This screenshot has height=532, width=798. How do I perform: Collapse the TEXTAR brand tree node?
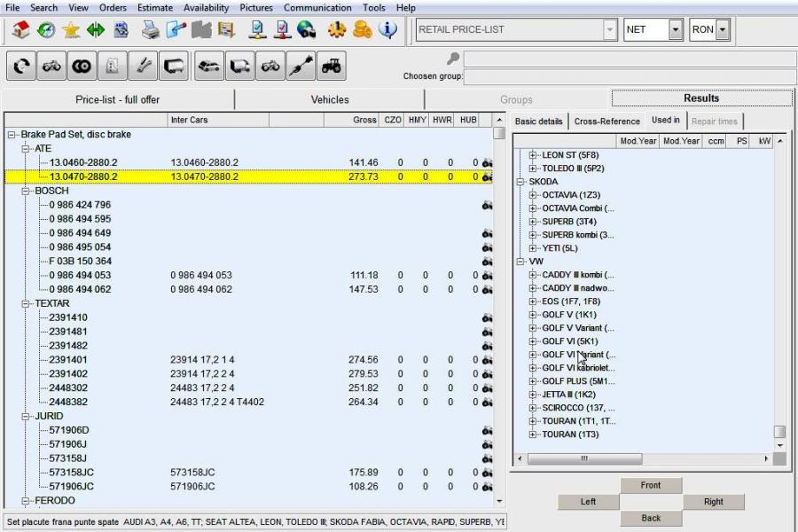click(x=26, y=304)
